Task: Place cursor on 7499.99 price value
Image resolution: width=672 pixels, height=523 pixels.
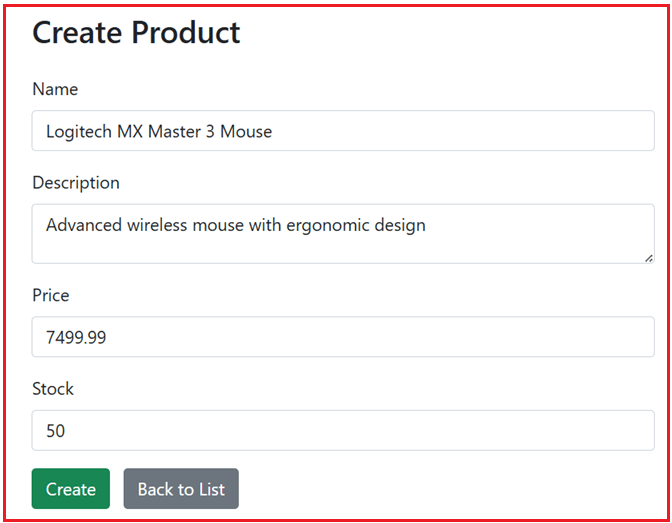Action: pyautogui.click(x=76, y=338)
